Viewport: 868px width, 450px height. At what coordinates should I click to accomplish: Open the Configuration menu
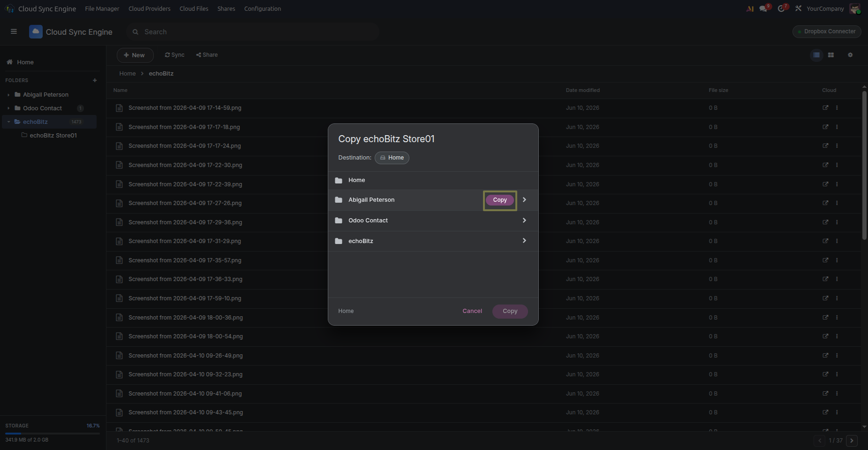tap(263, 8)
